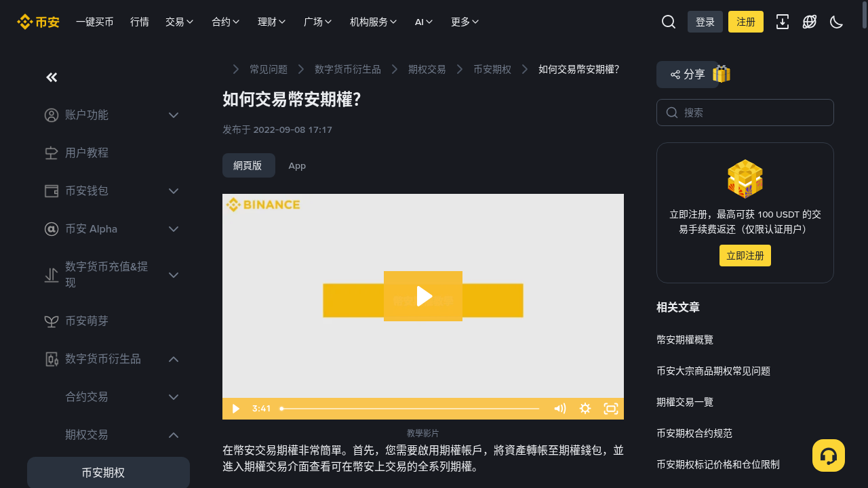Toggle dark mode moon icon
This screenshot has width=868, height=488.
pos(837,22)
